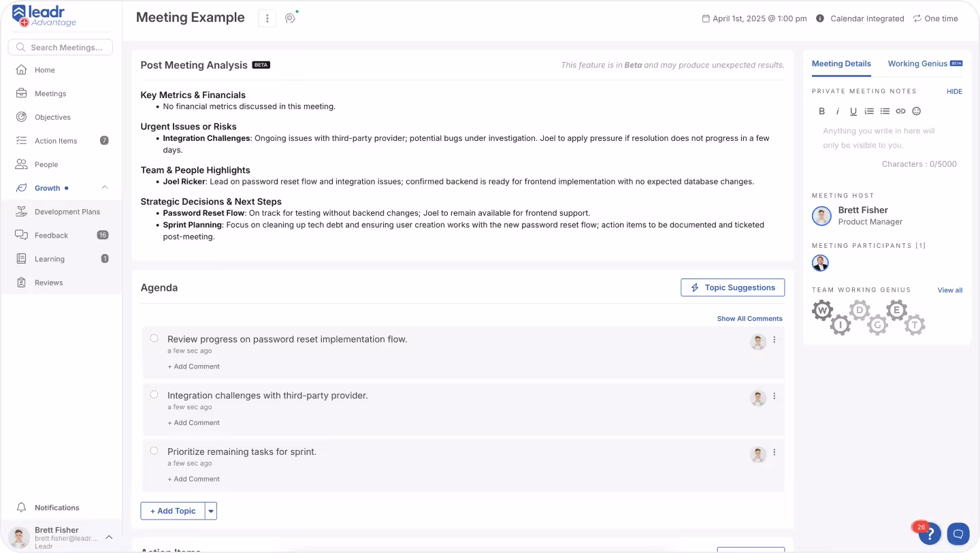The height and width of the screenshot is (553, 980).
Task: Toggle underline formatting in notes
Action: pos(853,111)
